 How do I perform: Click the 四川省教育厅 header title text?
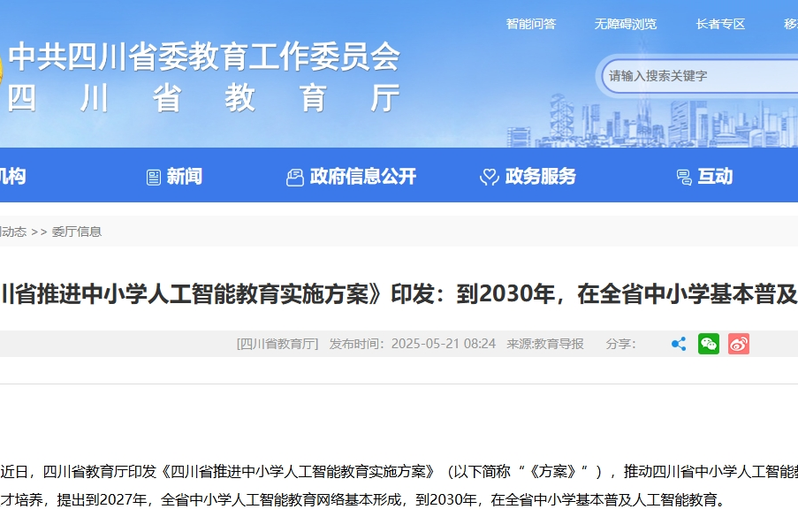pos(204,98)
